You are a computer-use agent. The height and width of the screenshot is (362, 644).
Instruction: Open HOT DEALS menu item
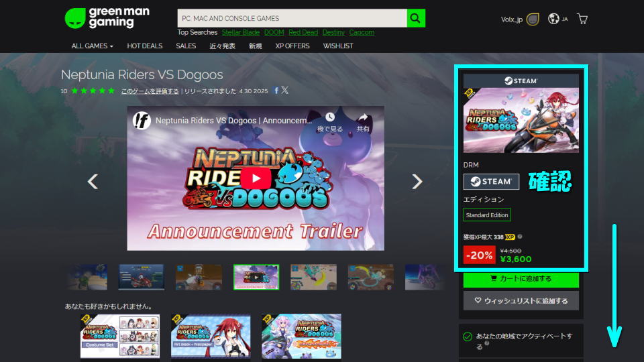[145, 46]
